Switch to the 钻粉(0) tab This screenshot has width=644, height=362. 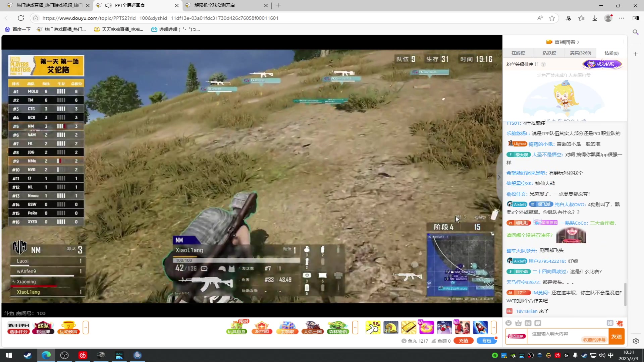tap(611, 53)
